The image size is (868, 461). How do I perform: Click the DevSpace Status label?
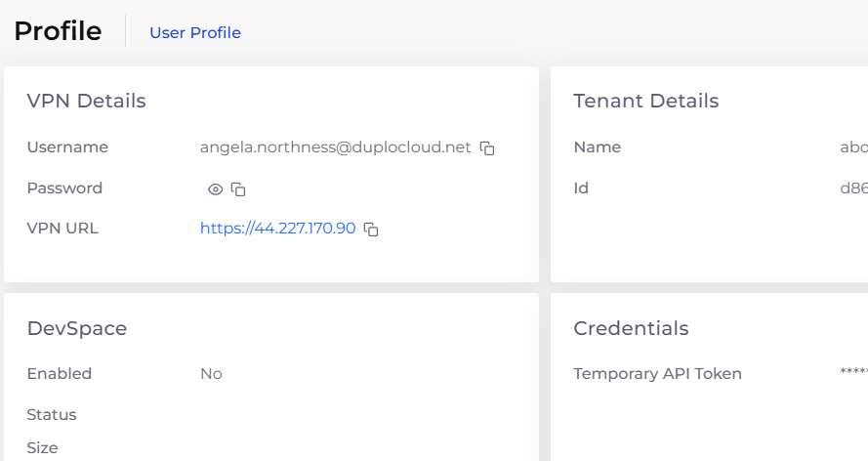pos(52,414)
